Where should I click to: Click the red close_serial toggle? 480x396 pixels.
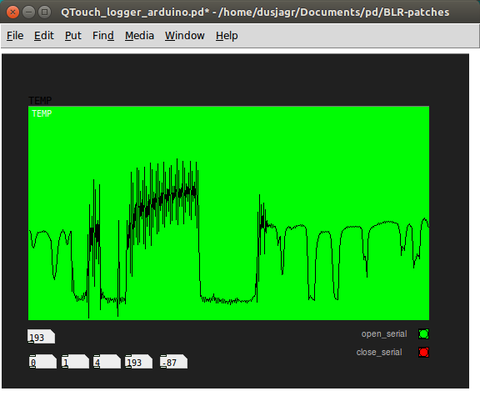pos(424,352)
